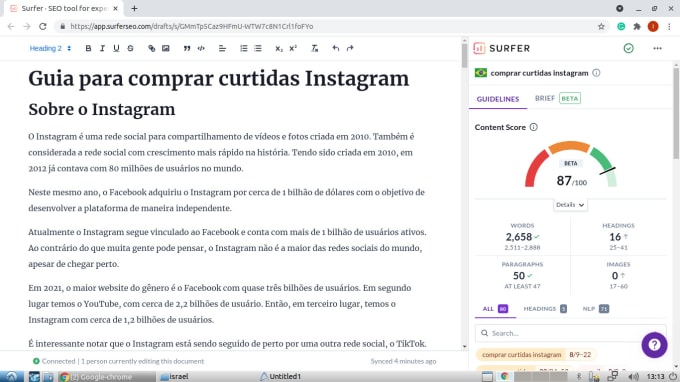Insert a code block
This screenshot has width=680, height=382.
pyautogui.click(x=201, y=48)
